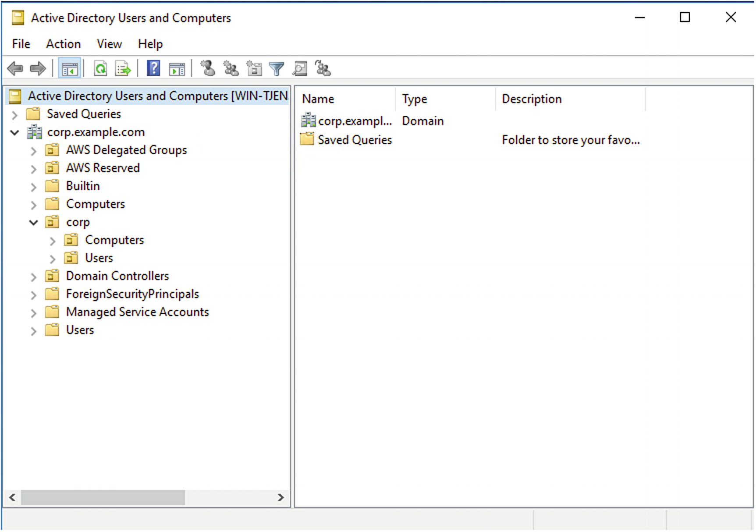Click the Find objects toolbar icon
This screenshot has width=756, height=532.
[x=300, y=68]
